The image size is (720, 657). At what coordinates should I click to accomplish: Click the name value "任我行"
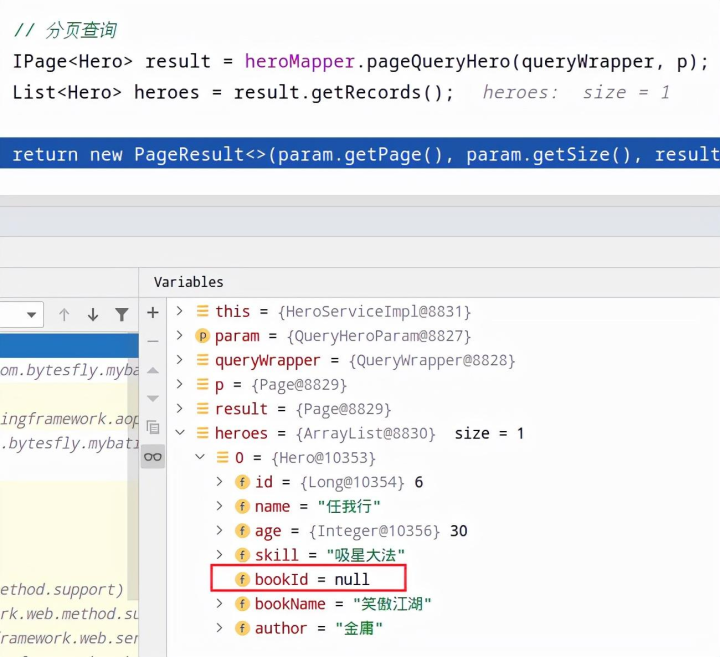click(x=349, y=506)
